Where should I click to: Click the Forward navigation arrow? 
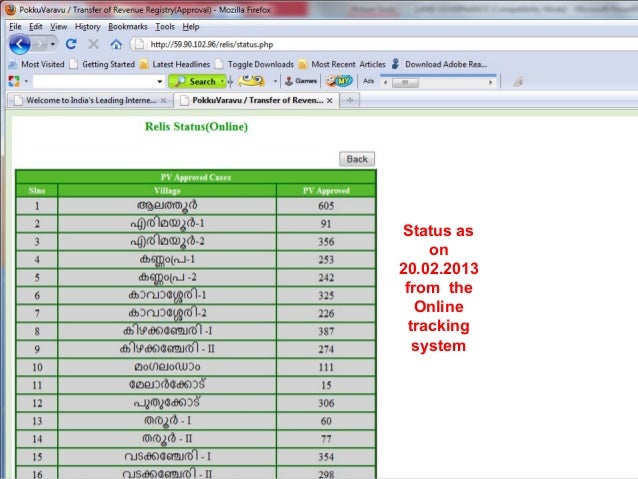tap(40, 44)
